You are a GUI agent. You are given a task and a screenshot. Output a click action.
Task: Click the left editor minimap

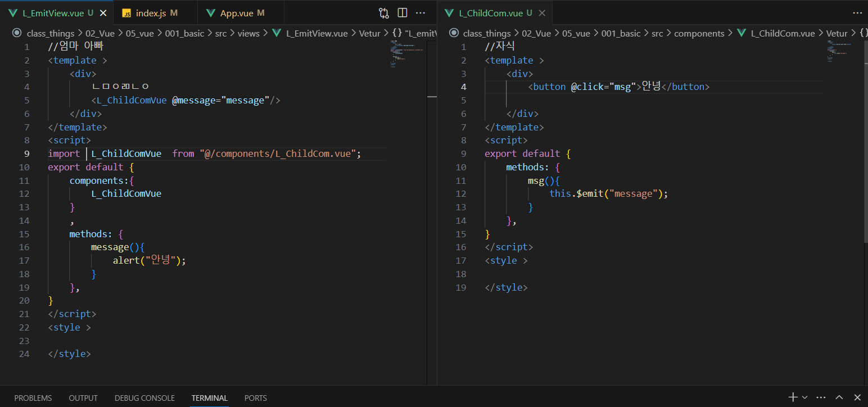[x=406, y=54]
